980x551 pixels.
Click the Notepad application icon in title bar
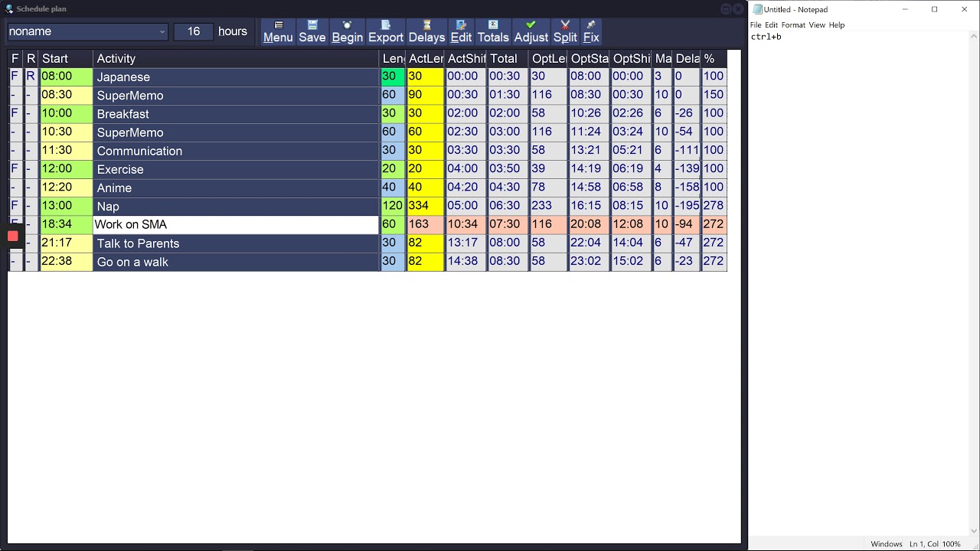click(757, 9)
